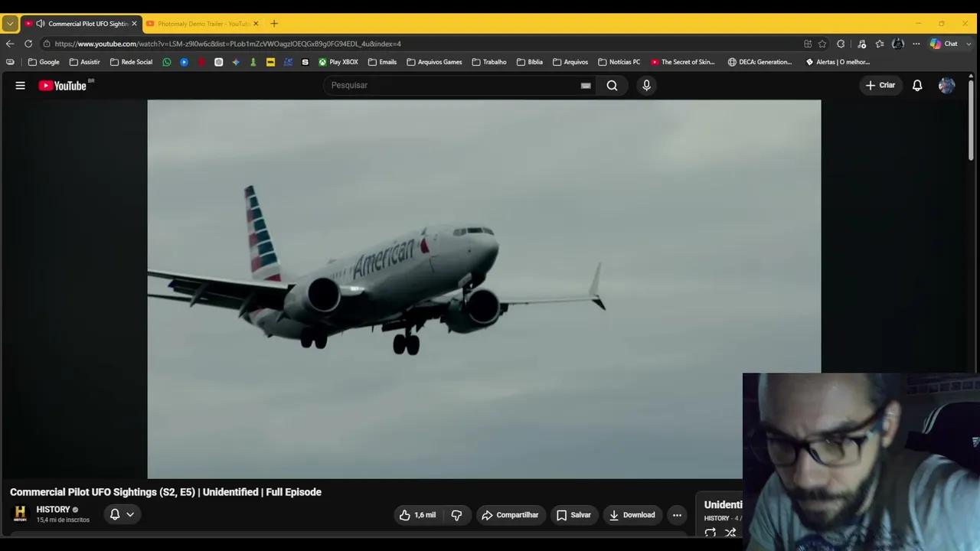Open the on-screen keyboard in search box
Viewport: 980px width, 551px height.
tap(586, 86)
